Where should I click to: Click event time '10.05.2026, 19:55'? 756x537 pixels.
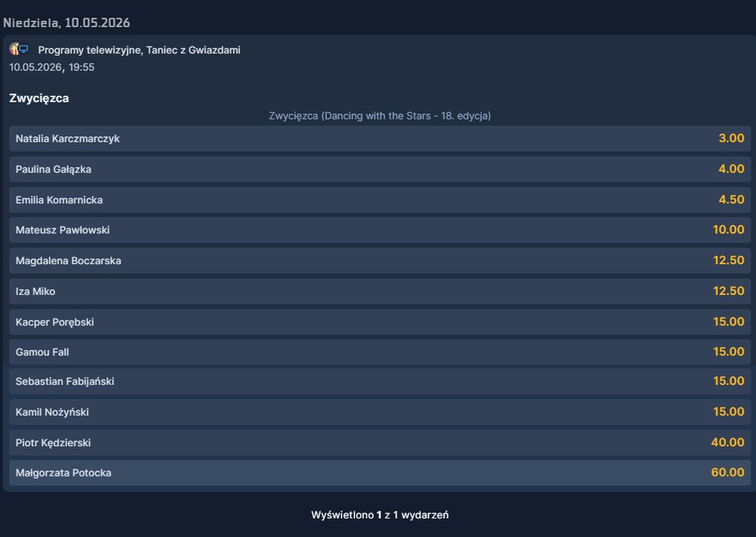51,68
